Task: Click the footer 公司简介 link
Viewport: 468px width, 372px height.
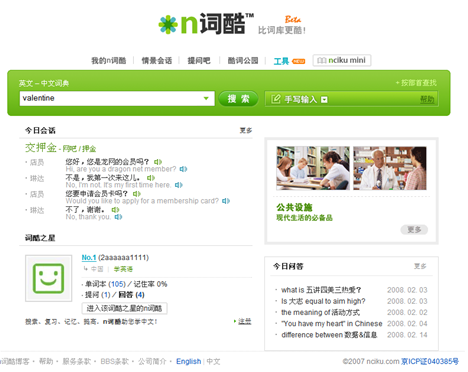Action: (x=152, y=361)
